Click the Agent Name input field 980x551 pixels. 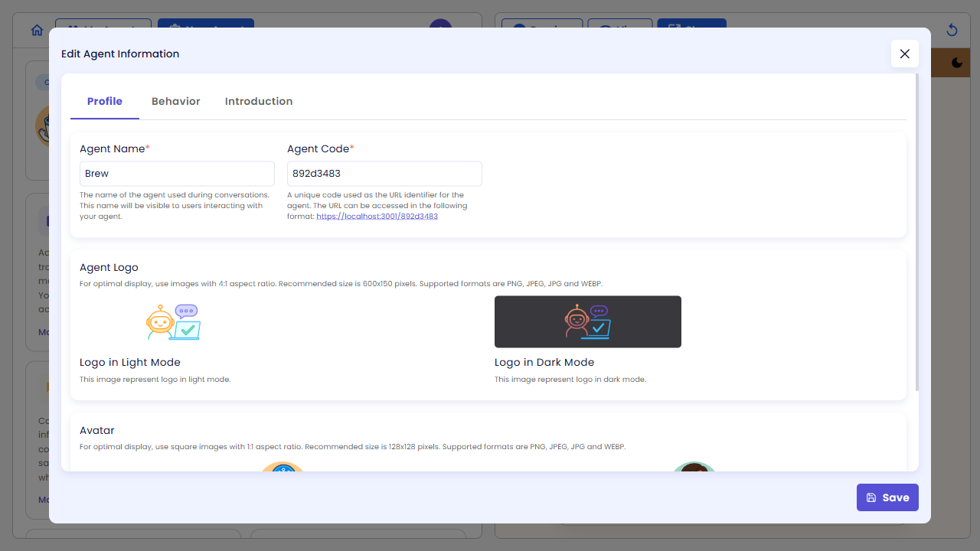point(177,174)
